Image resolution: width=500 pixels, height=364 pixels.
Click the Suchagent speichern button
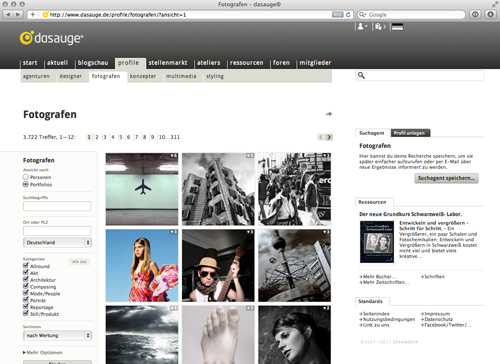(447, 178)
